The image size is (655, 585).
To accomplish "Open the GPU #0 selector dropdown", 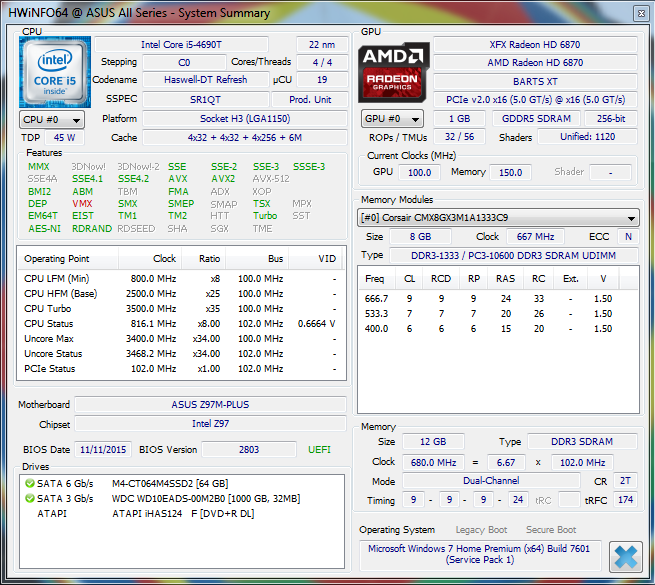I will [392, 119].
